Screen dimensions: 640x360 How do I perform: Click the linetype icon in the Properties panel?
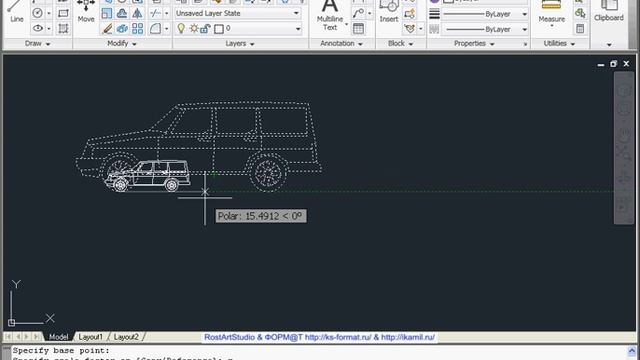pyautogui.click(x=435, y=29)
